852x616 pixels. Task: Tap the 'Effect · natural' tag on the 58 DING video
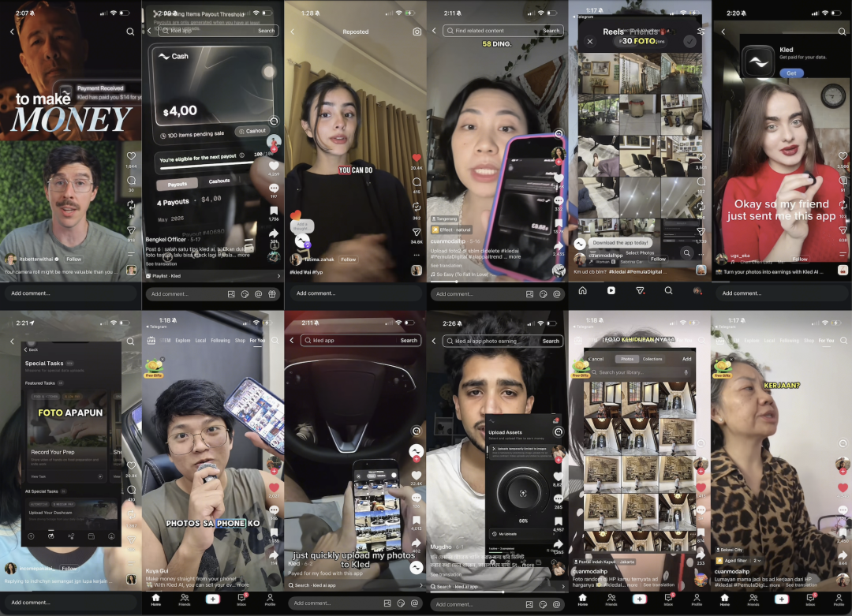point(451,230)
